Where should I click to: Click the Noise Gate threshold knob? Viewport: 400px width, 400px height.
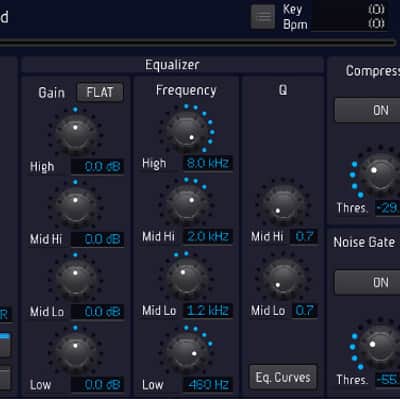379,347
